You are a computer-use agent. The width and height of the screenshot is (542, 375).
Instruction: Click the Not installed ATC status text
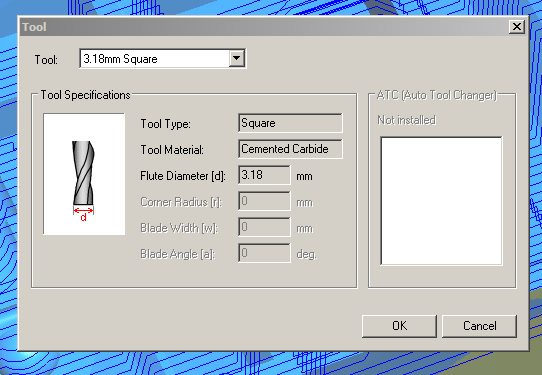(406, 120)
